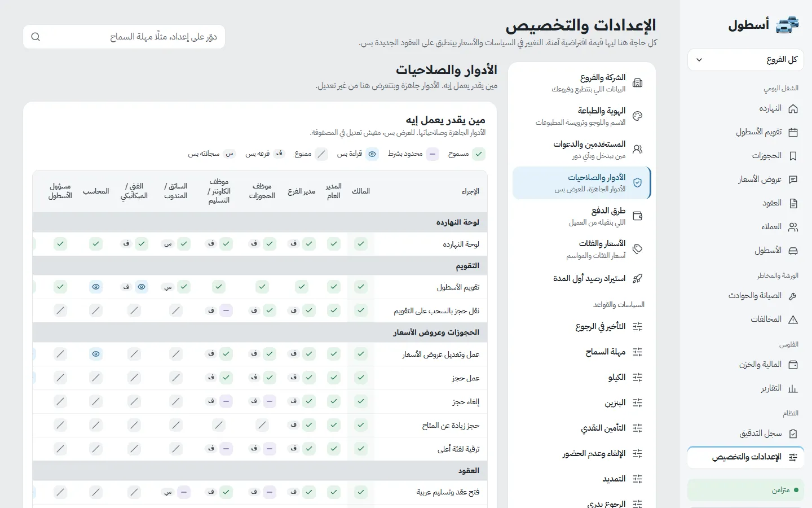Open the الكيلو policy settings

tap(581, 378)
